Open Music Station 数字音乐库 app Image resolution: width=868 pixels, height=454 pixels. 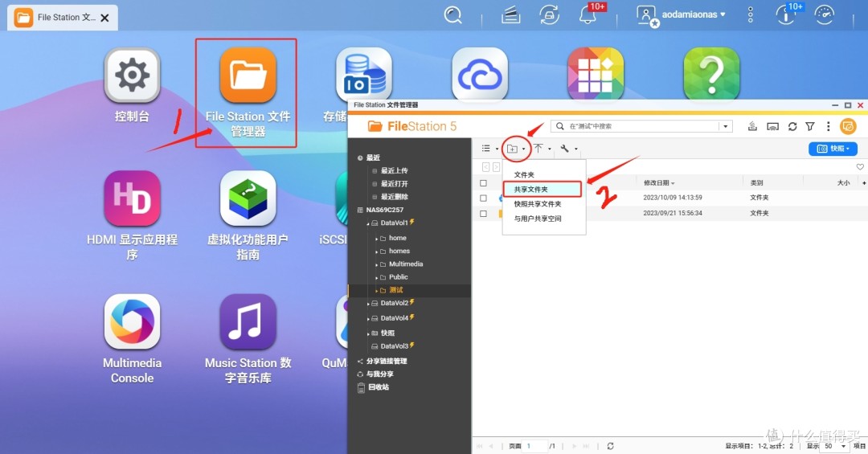tap(248, 321)
